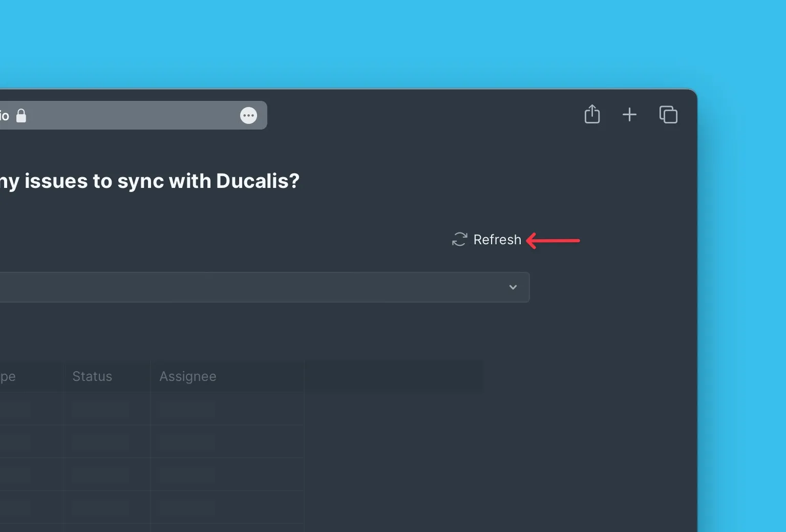Click the ellipsis button in address bar
Image resolution: width=786 pixels, height=532 pixels.
click(x=248, y=116)
